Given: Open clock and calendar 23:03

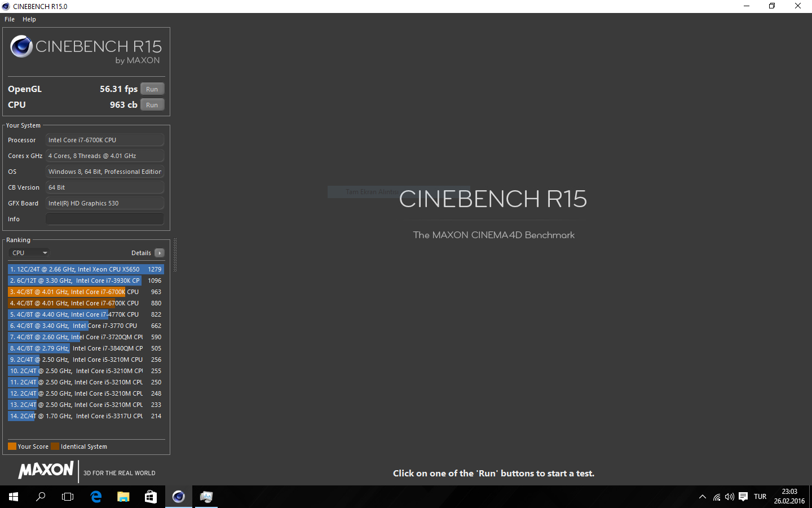Looking at the screenshot, I should point(789,497).
